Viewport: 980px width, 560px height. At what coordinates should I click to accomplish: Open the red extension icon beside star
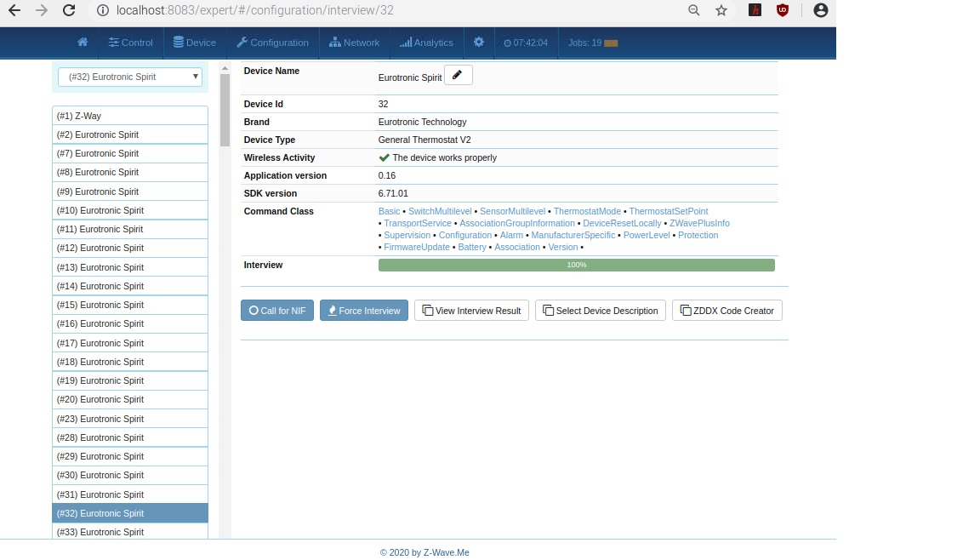(x=755, y=10)
